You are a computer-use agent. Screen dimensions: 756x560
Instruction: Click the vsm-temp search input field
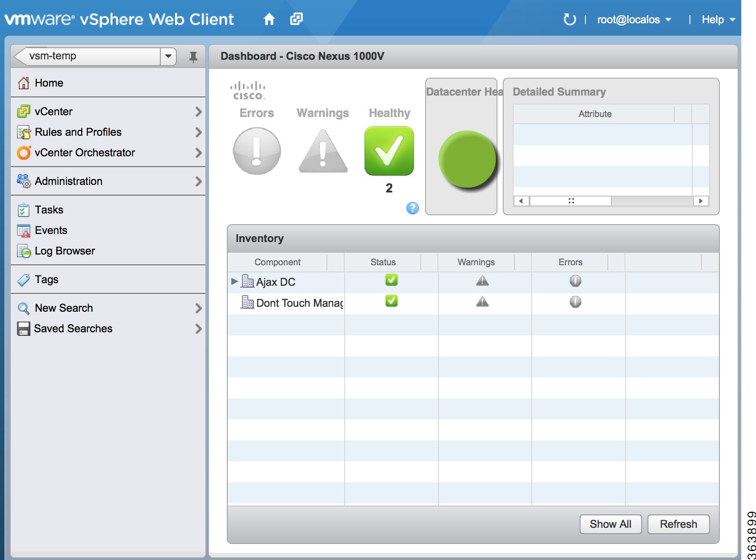[x=89, y=56]
